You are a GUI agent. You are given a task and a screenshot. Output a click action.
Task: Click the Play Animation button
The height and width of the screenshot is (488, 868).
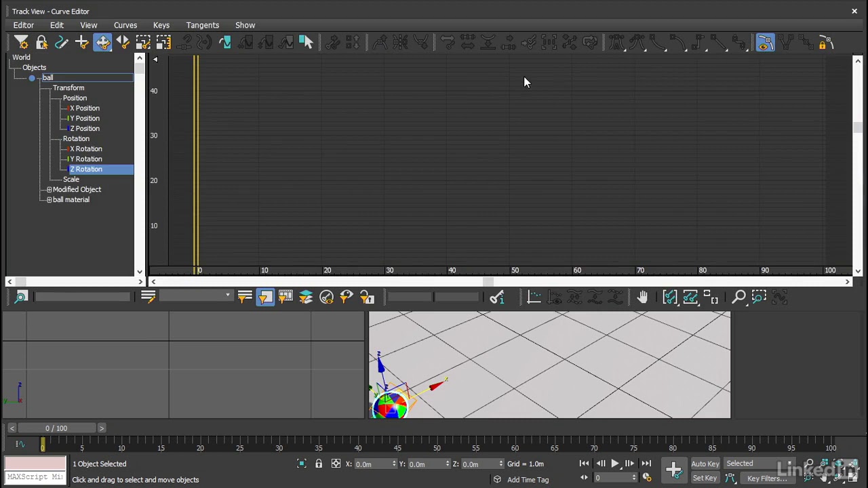[615, 464]
